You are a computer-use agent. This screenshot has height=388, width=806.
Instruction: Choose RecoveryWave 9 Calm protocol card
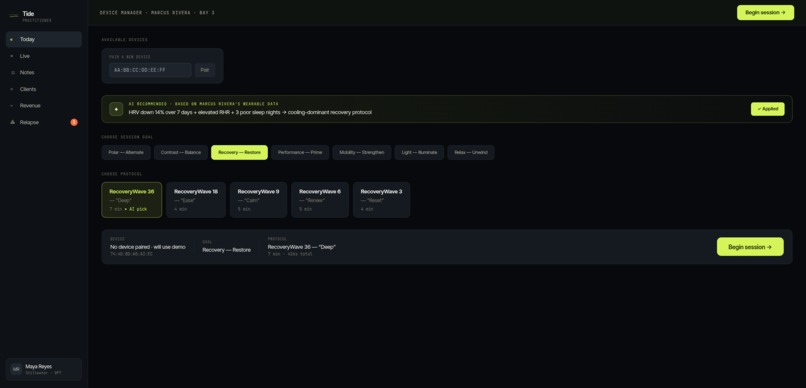[x=259, y=200]
